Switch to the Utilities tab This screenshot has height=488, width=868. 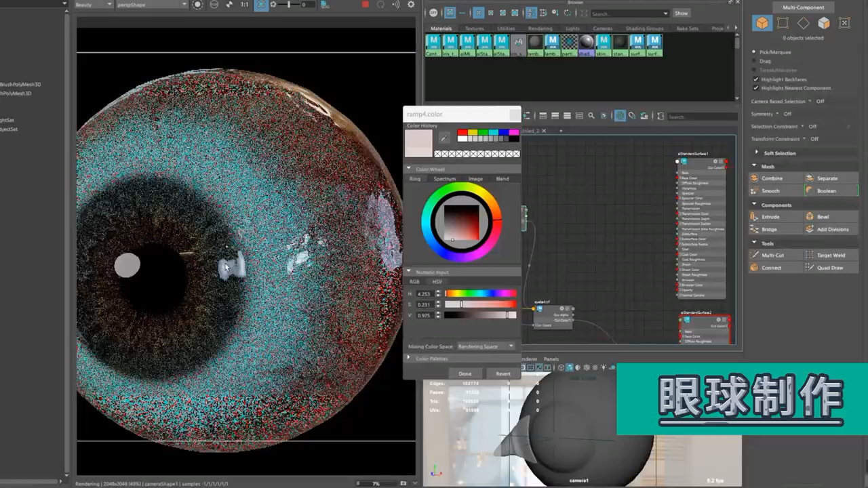[507, 28]
